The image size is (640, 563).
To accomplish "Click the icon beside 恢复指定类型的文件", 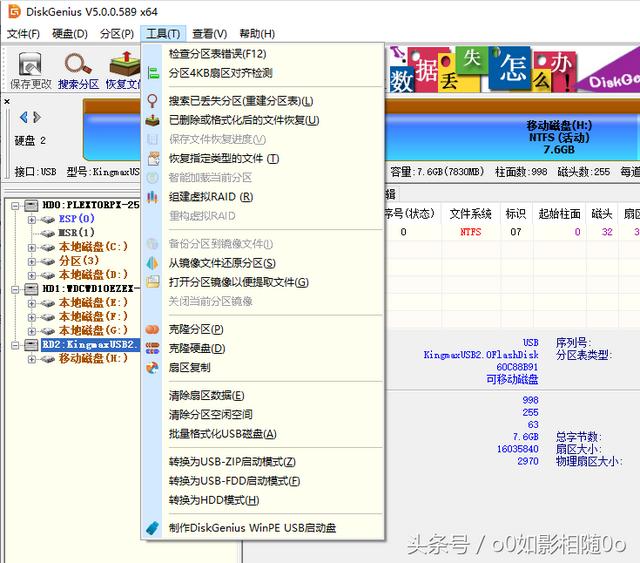I will click(x=153, y=158).
